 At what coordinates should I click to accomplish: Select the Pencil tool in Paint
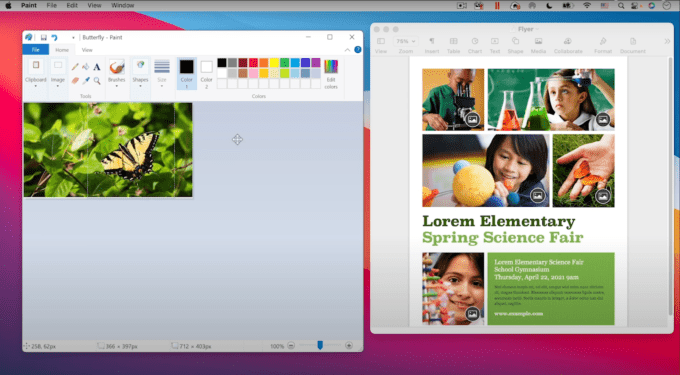click(x=75, y=67)
